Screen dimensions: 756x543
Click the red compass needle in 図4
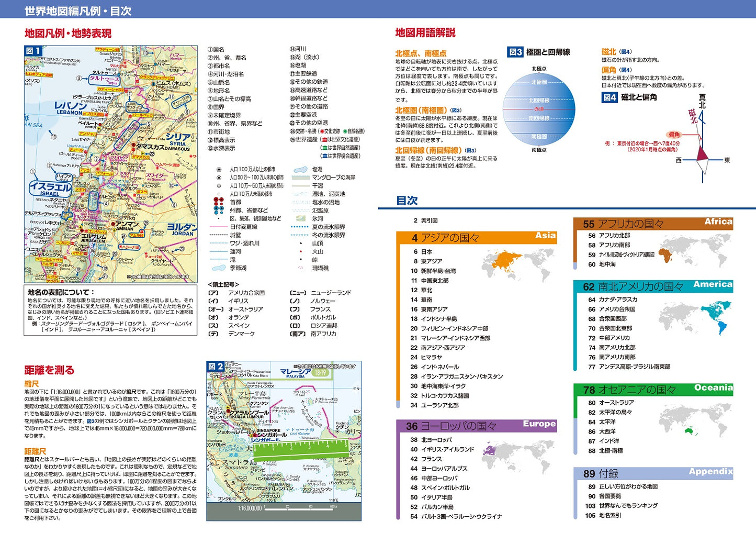click(702, 153)
